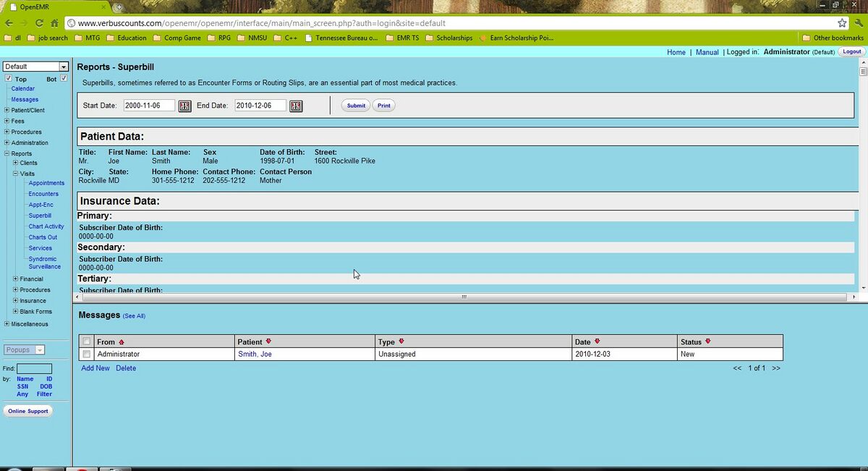The image size is (868, 471).
Task: Select Chart Activity under Visits
Action: pyautogui.click(x=46, y=226)
